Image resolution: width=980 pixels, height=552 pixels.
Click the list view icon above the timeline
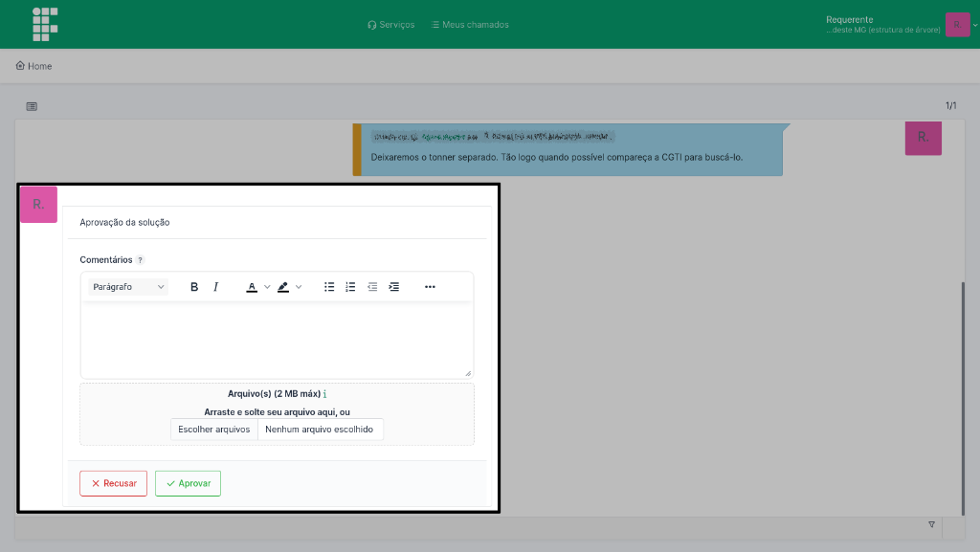(32, 106)
